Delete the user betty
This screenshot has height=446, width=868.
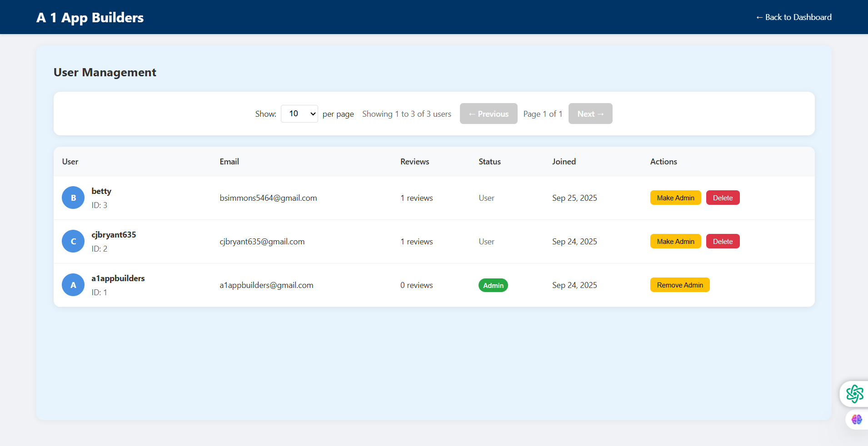coord(723,198)
